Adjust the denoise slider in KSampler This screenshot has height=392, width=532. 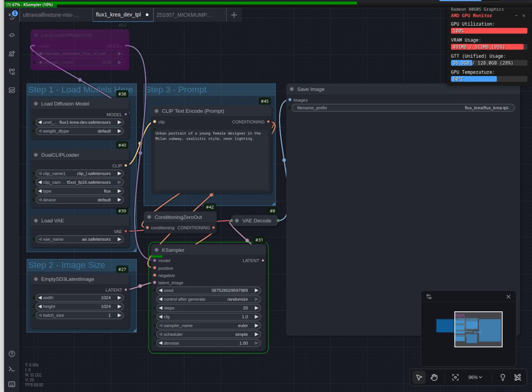click(x=208, y=343)
